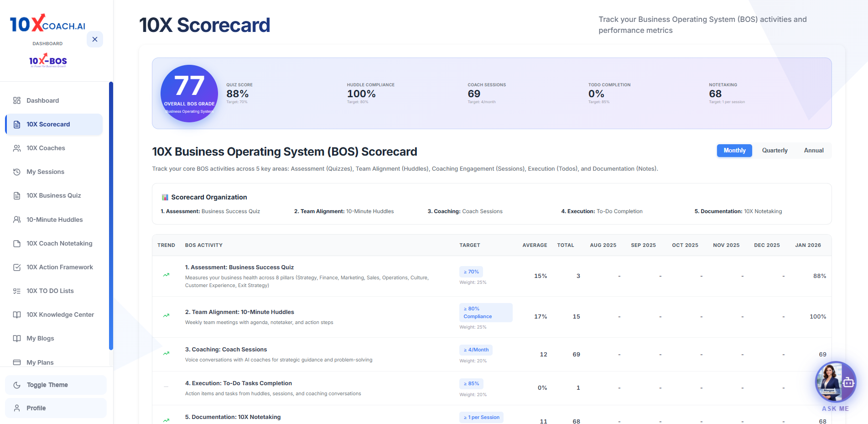
Task: Go to My Plans in sidebar
Action: [x=40, y=362]
